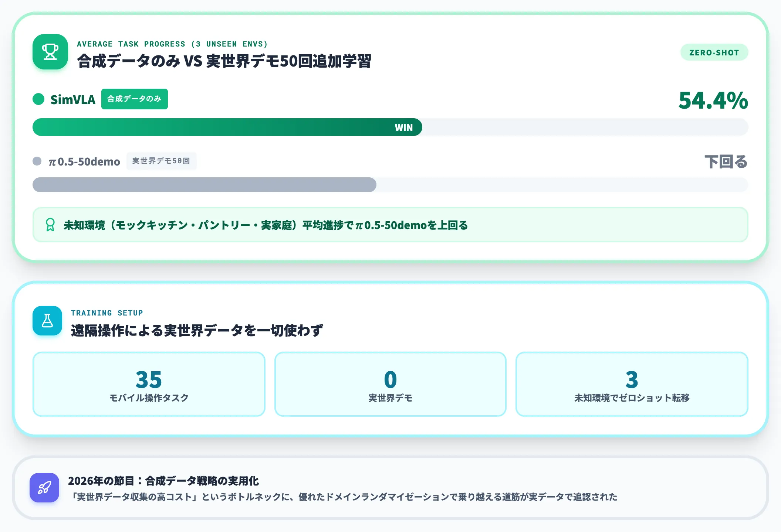Screen dimensions: 781x532
Task: Click the award ribbon icon in green banner
Action: (50, 225)
